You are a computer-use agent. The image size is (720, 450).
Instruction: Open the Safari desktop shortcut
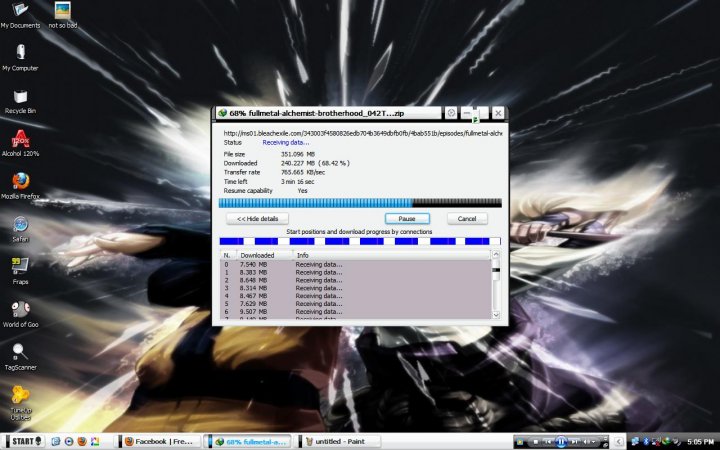(x=19, y=224)
